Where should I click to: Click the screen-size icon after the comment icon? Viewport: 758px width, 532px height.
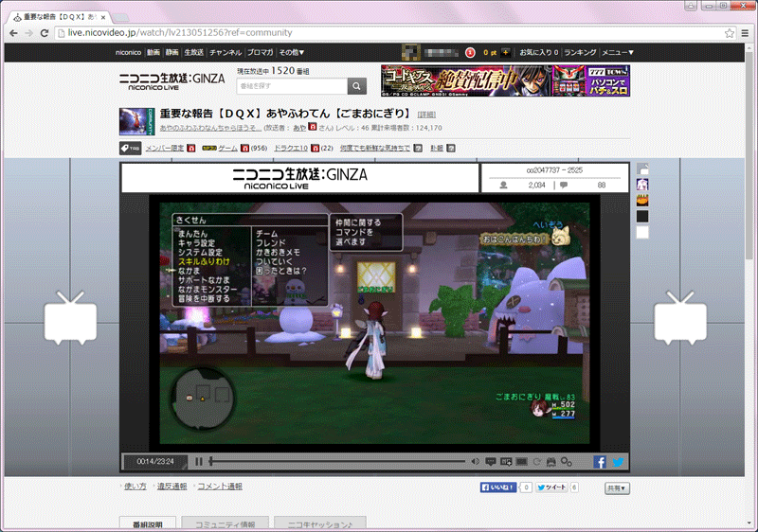pos(506,462)
